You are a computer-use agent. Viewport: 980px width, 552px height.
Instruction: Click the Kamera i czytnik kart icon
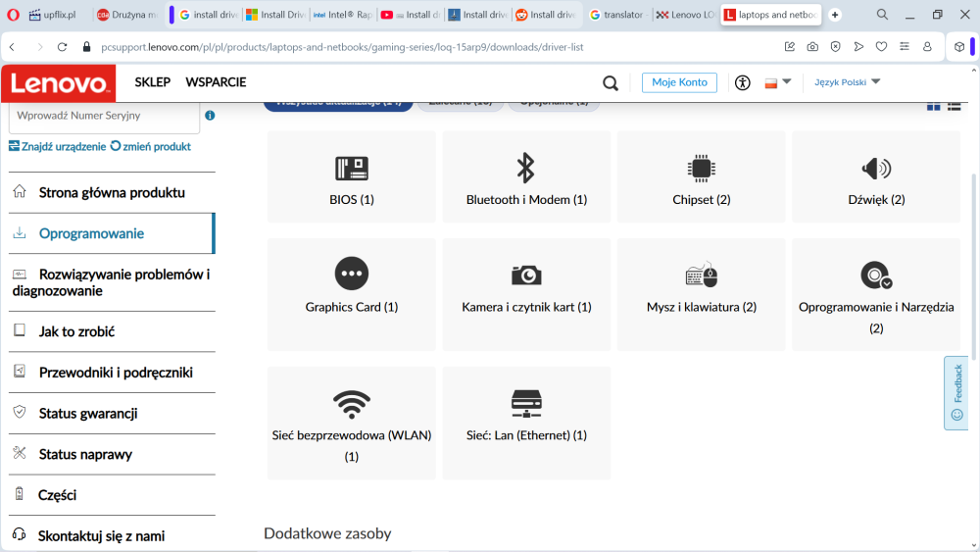point(526,276)
